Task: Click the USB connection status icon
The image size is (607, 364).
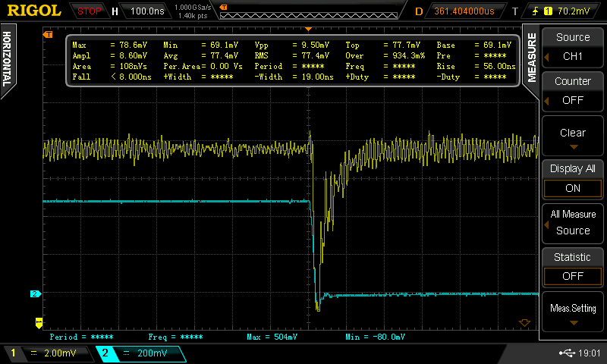Action: tap(567, 353)
